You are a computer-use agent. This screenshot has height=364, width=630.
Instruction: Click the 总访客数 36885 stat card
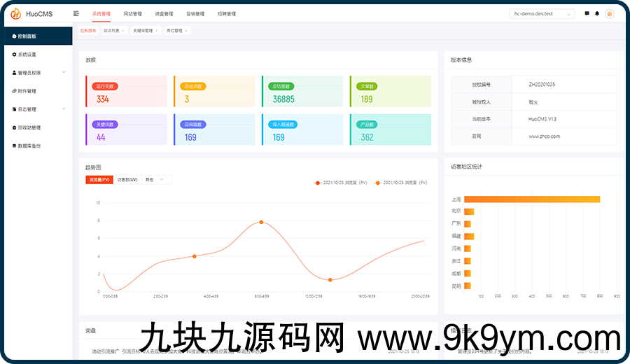click(302, 92)
